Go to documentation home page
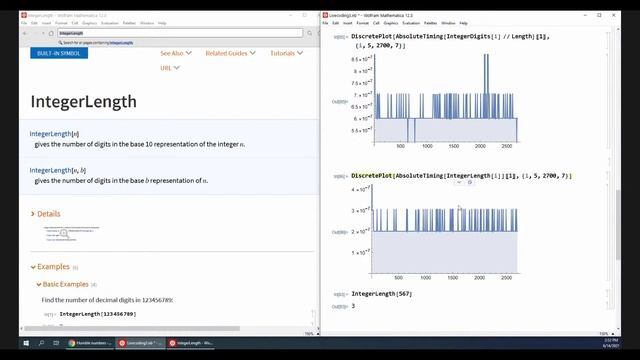 tap(51, 33)
